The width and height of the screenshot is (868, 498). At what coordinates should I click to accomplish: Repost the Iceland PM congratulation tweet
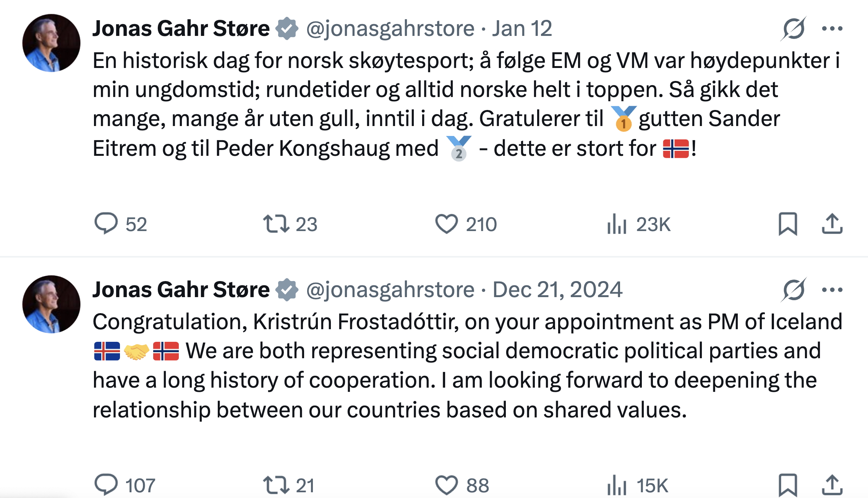point(276,485)
